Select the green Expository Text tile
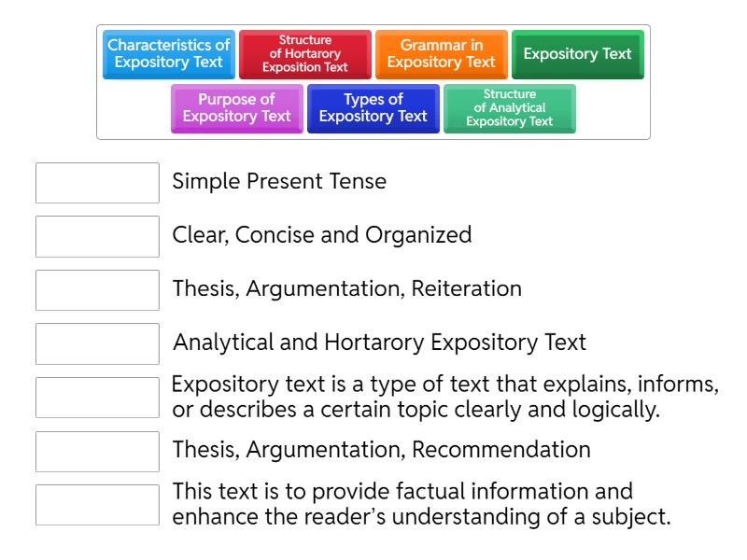Viewport: 747px width, 560px height. [x=577, y=54]
